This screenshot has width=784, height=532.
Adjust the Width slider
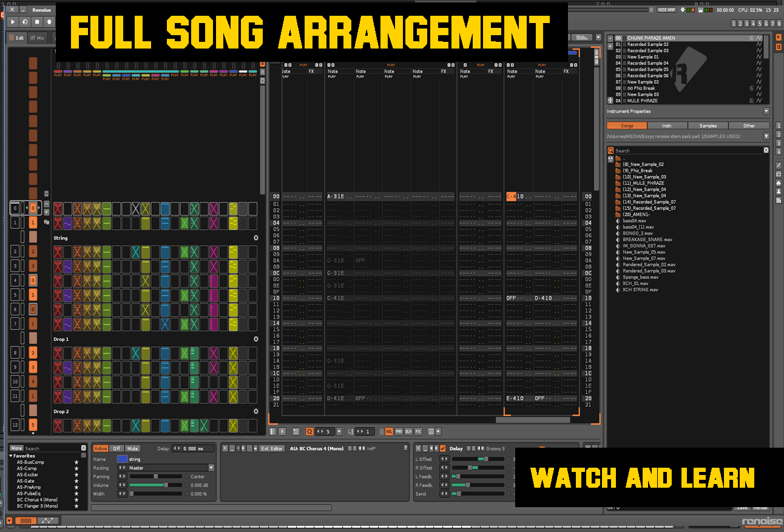(155, 494)
